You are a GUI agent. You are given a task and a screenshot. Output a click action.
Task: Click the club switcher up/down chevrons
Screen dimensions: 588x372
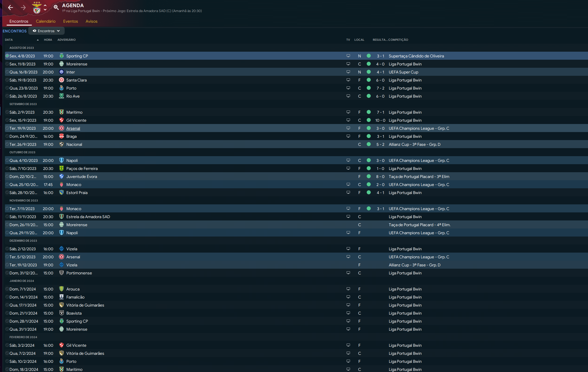click(45, 7)
